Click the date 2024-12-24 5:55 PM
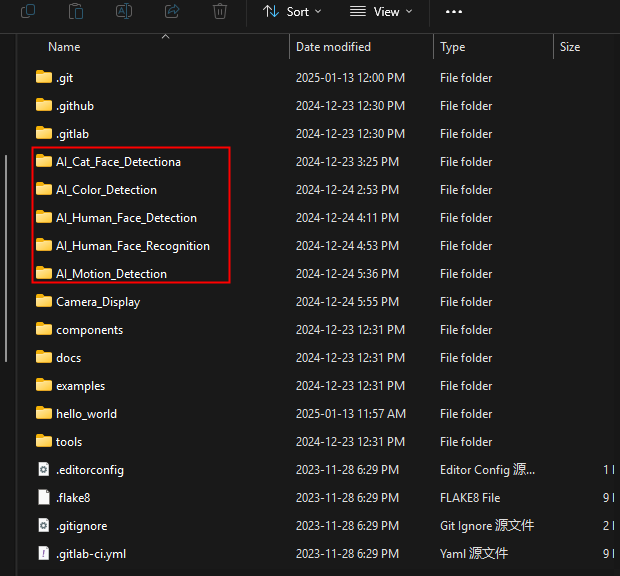 point(347,302)
